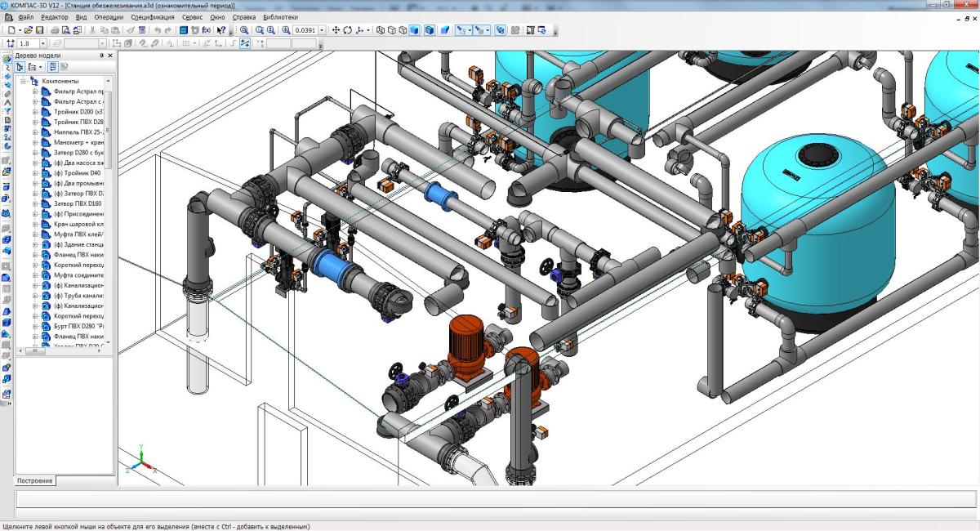
Task: Collapse the Компоненты root node
Action: tap(24, 82)
